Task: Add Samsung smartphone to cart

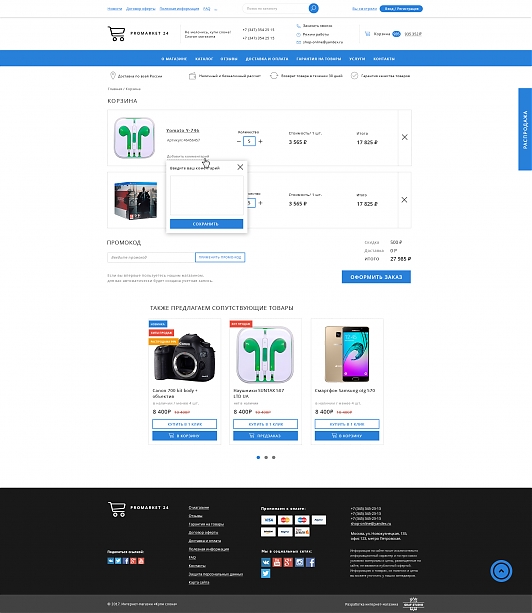Action: 347,436
